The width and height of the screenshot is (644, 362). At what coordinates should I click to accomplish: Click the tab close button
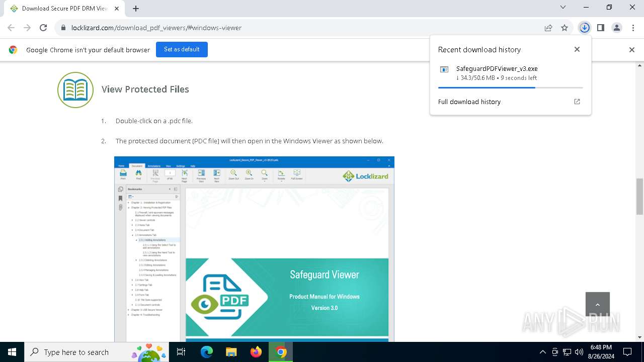pos(117,9)
